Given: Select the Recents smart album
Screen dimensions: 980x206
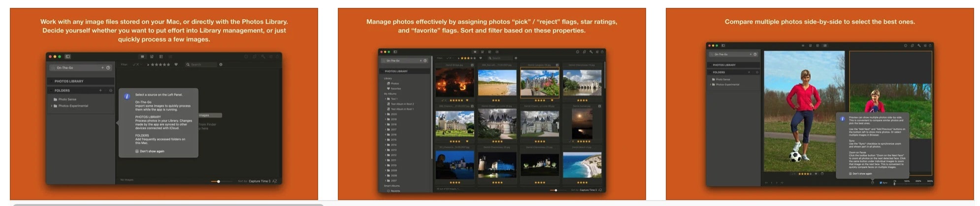Looking at the screenshot, I should [x=395, y=191].
